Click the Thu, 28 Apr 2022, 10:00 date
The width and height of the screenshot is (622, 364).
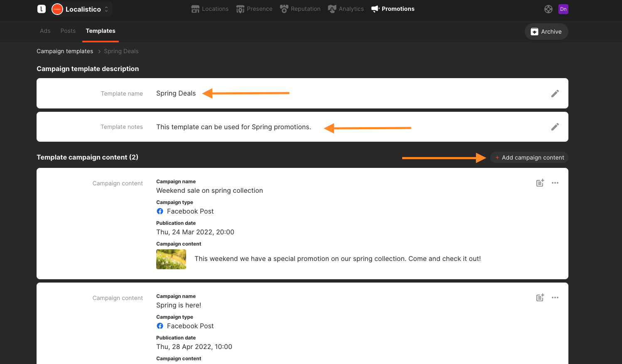194,347
